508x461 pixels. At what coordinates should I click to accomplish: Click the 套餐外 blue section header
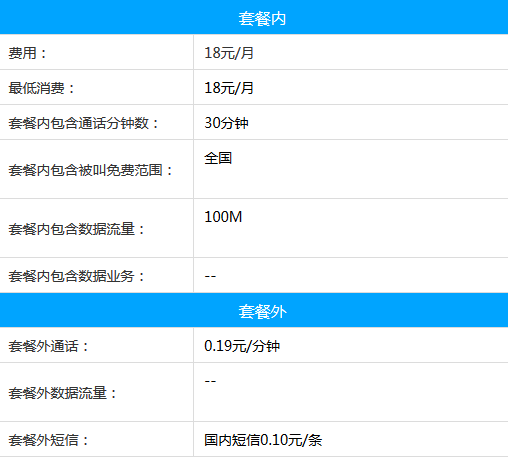254,310
